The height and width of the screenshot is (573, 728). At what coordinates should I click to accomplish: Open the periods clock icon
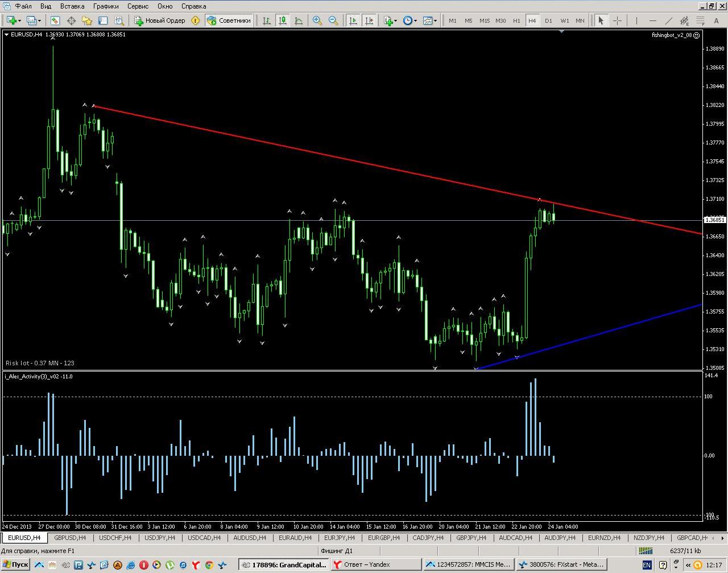tap(407, 20)
